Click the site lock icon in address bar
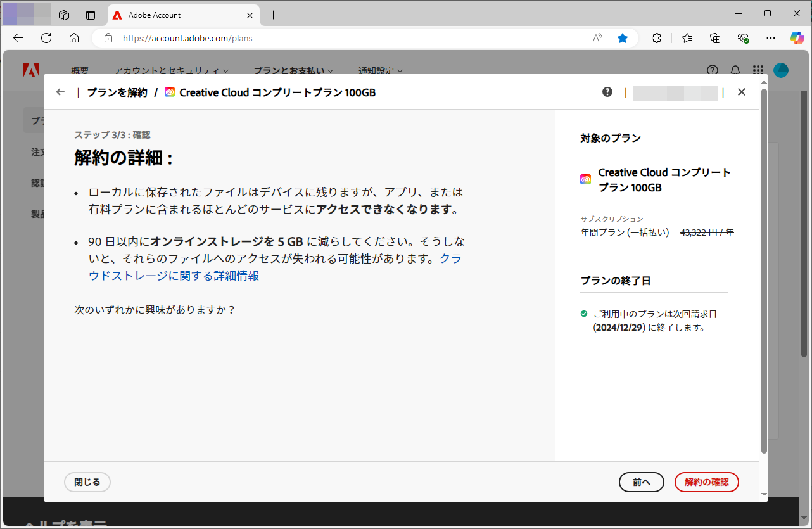 click(x=108, y=38)
